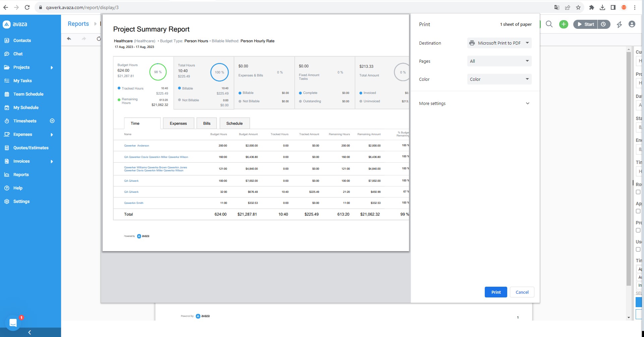Image resolution: width=644 pixels, height=337 pixels.
Task: Click the blue Print button
Action: tap(496, 292)
